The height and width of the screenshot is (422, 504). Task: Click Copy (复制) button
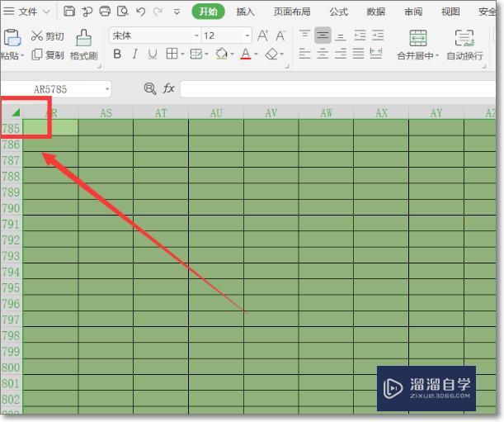(x=48, y=55)
